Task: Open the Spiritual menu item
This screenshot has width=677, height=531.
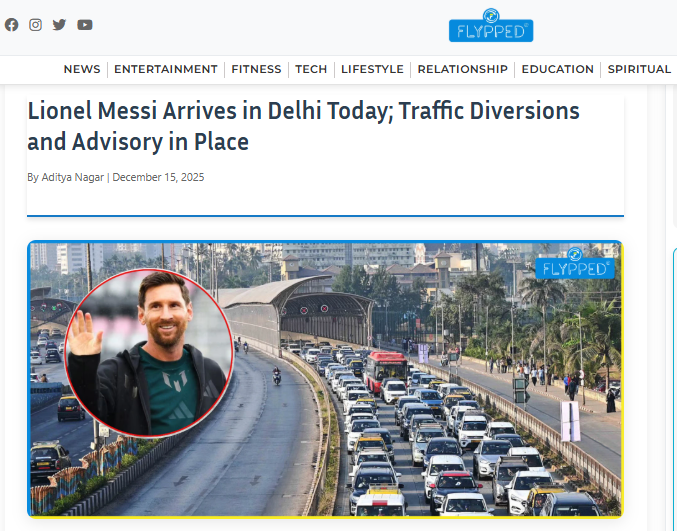Action: coord(639,69)
